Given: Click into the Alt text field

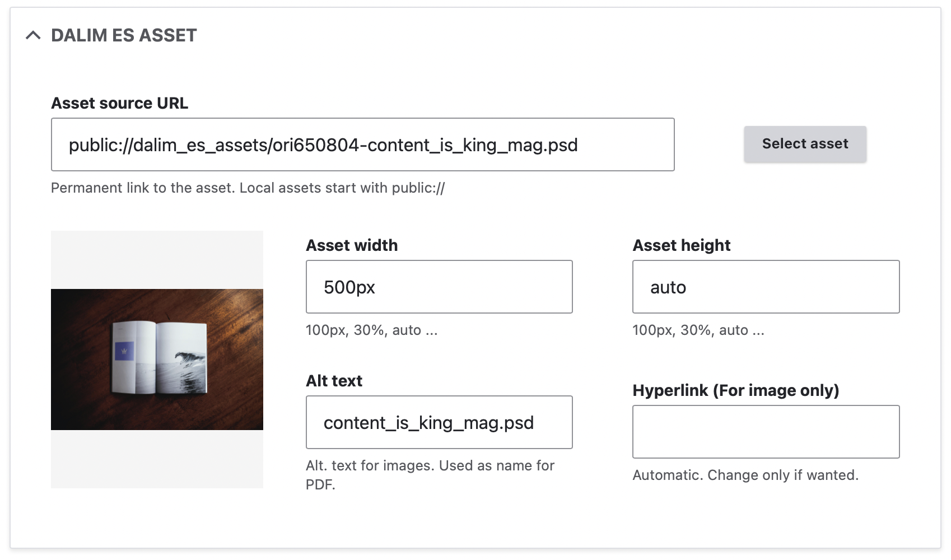Looking at the screenshot, I should (x=439, y=422).
